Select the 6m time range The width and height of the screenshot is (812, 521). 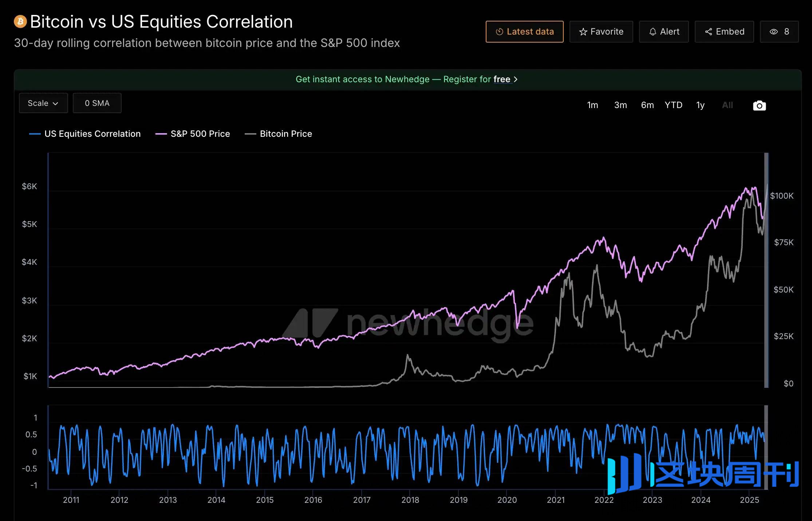647,105
